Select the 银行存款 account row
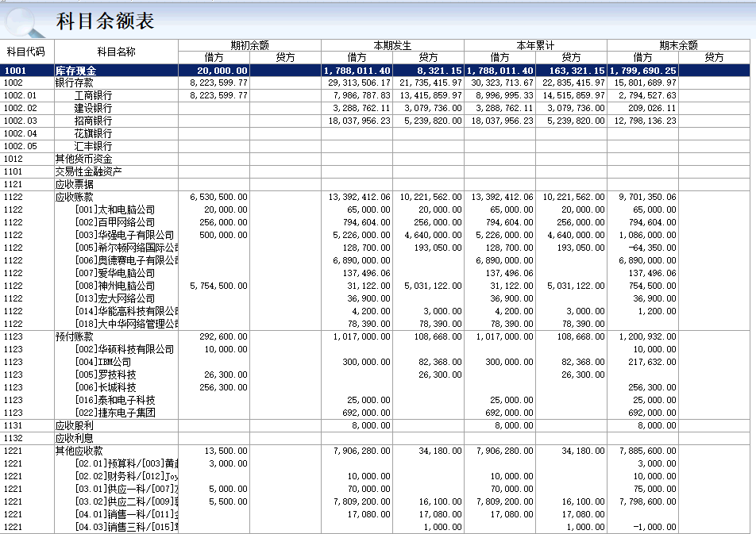 tap(375, 83)
